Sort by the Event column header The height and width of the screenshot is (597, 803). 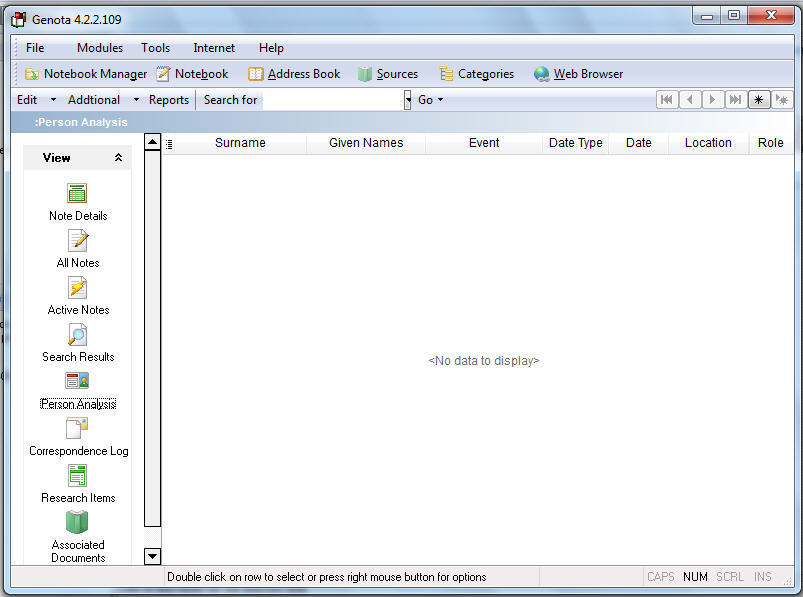[x=483, y=143]
